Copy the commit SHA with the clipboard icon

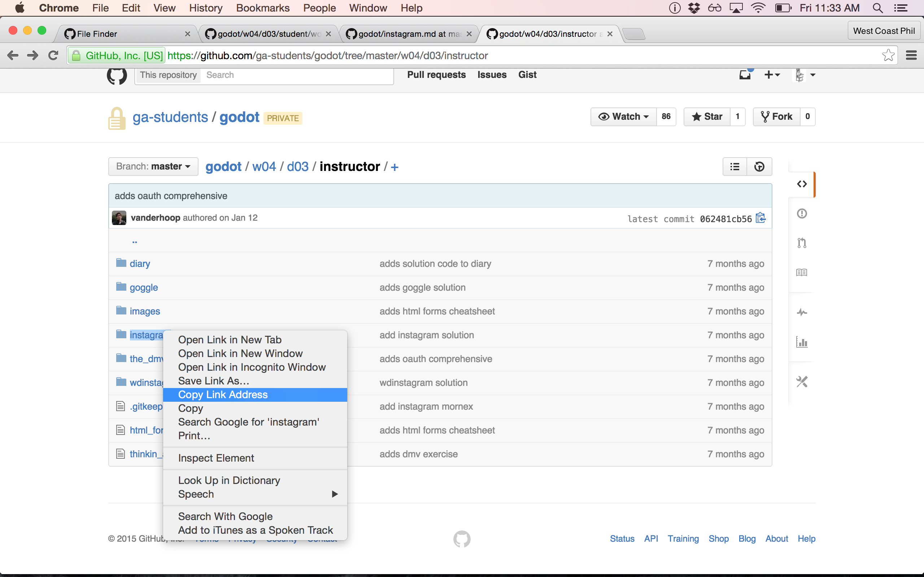point(760,218)
